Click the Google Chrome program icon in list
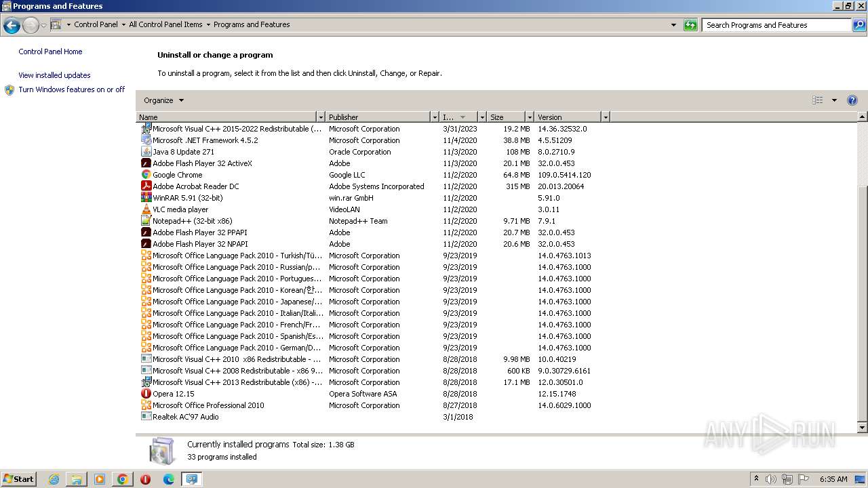This screenshot has width=868, height=488. 146,175
